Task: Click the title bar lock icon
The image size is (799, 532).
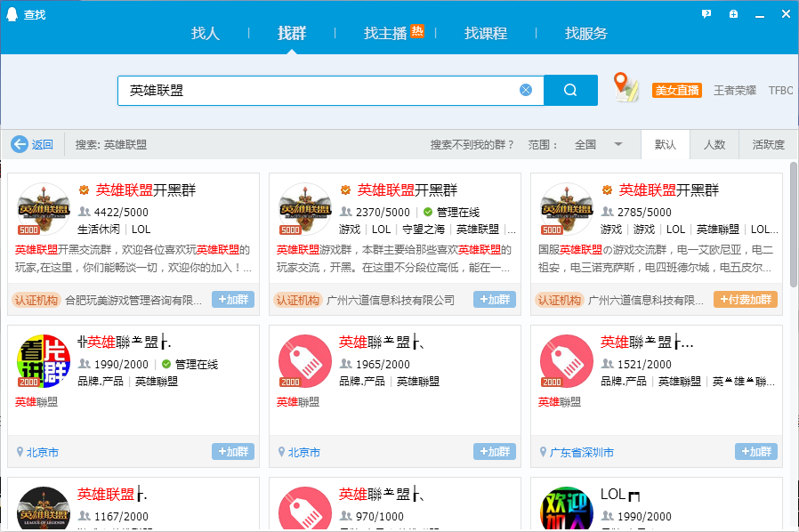Action: (x=733, y=13)
